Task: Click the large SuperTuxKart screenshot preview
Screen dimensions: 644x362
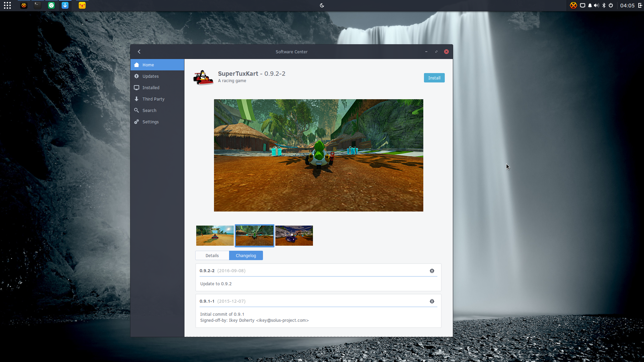Action: [319, 155]
